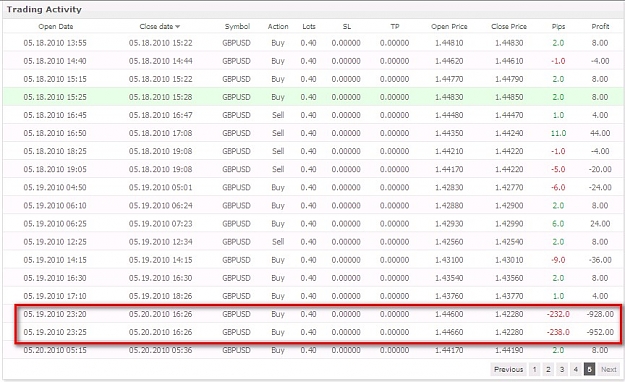This screenshot has height=382, width=625.
Task: Click the Open Date column header
Action: [x=55, y=27]
